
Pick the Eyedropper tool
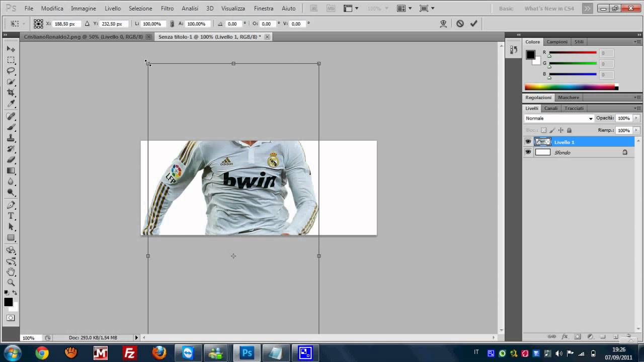pos(11,104)
